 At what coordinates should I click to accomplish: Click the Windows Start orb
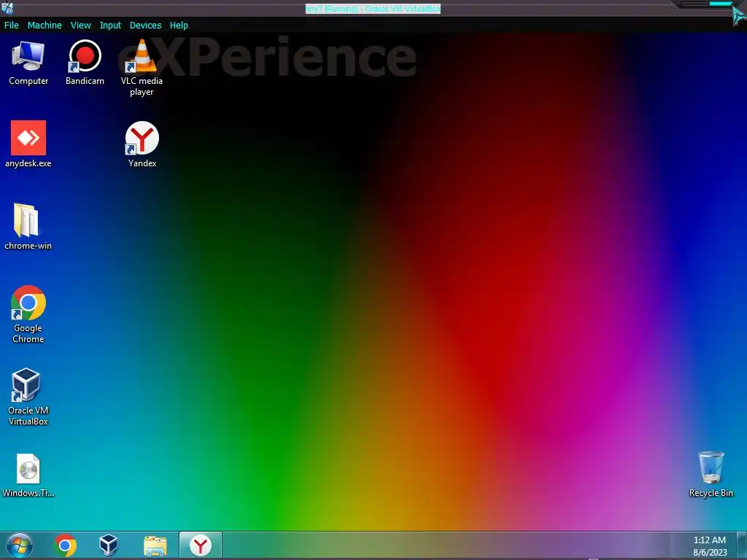click(x=20, y=545)
